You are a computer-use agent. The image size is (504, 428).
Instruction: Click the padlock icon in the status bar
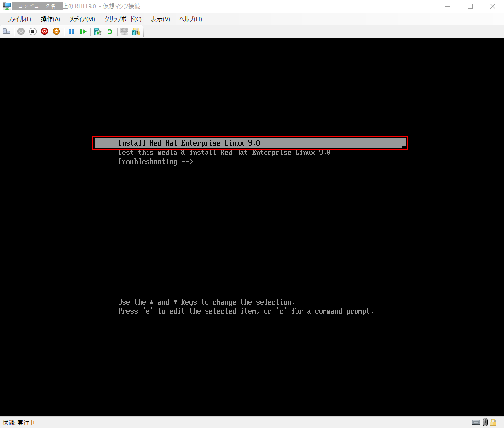(x=493, y=422)
